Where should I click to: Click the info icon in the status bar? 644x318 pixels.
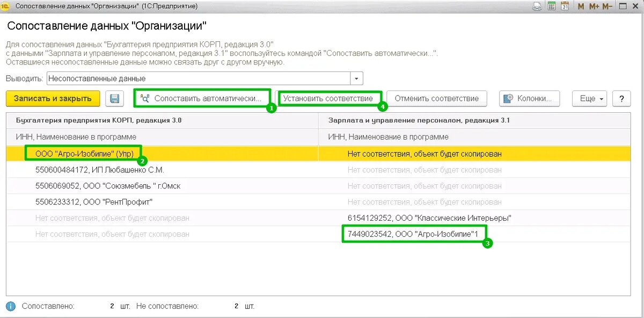(11, 306)
